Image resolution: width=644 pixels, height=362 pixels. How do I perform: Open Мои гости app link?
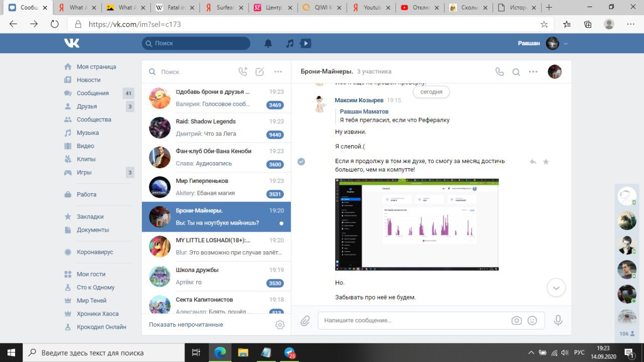pos(91,274)
